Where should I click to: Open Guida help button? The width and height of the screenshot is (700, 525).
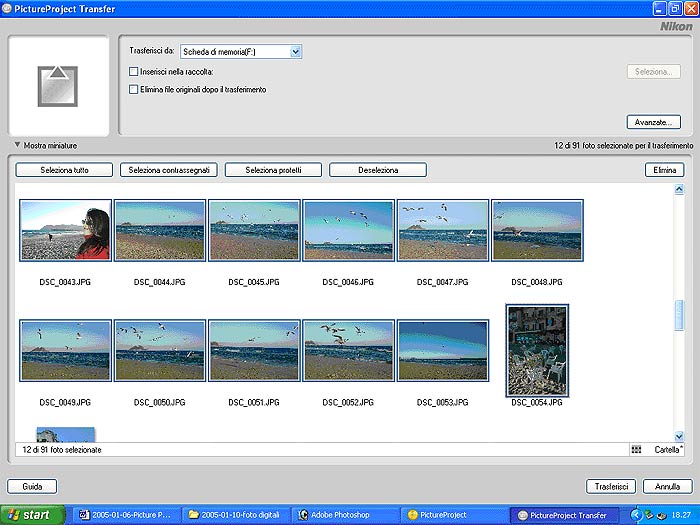(32, 486)
